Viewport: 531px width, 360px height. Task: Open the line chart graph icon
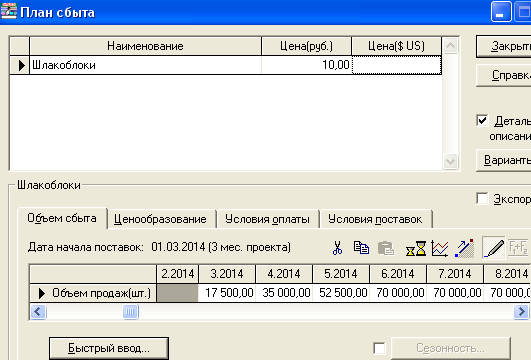pyautogui.click(x=440, y=248)
